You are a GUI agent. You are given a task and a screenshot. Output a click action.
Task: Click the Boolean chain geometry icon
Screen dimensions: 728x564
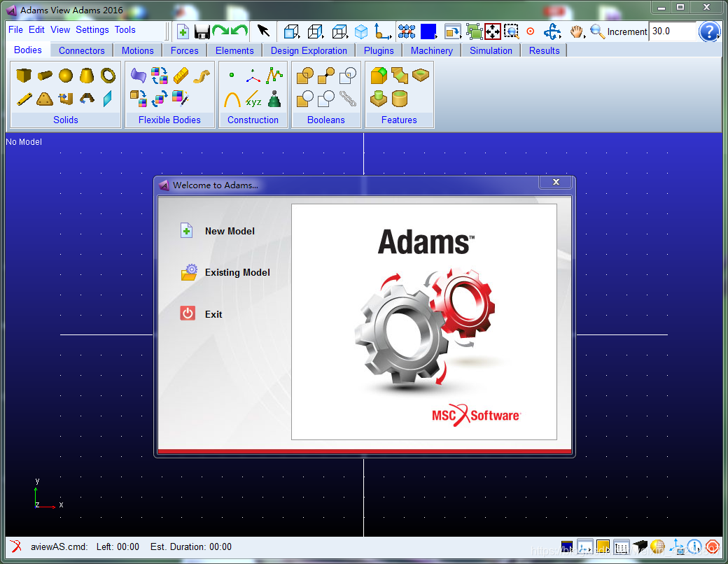(348, 99)
